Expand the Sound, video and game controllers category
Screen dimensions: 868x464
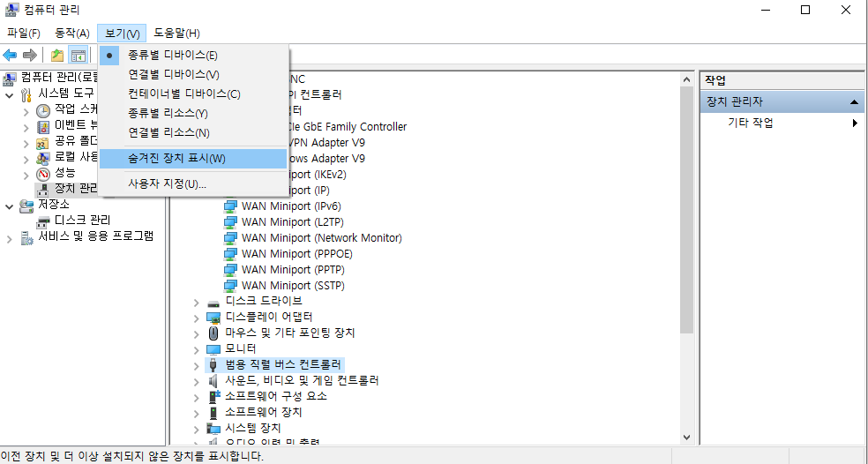pos(197,381)
